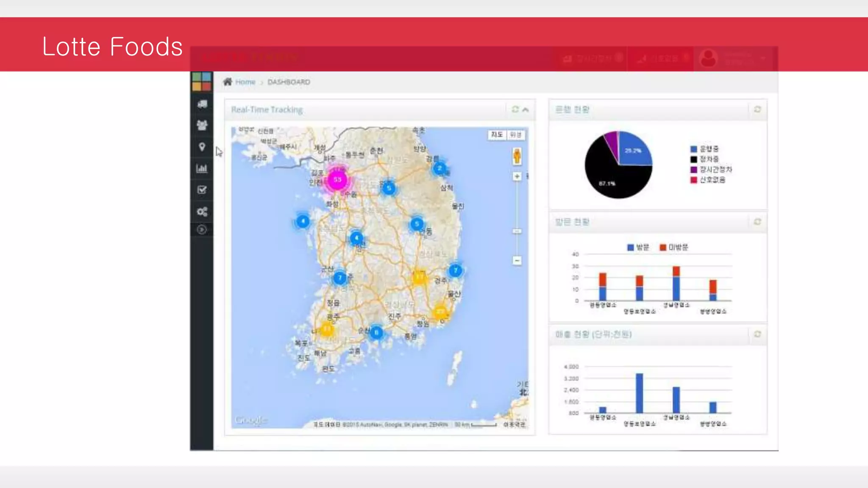Open the checklist tasks sidebar icon
Image resolution: width=868 pixels, height=488 pixels.
pyautogui.click(x=202, y=190)
